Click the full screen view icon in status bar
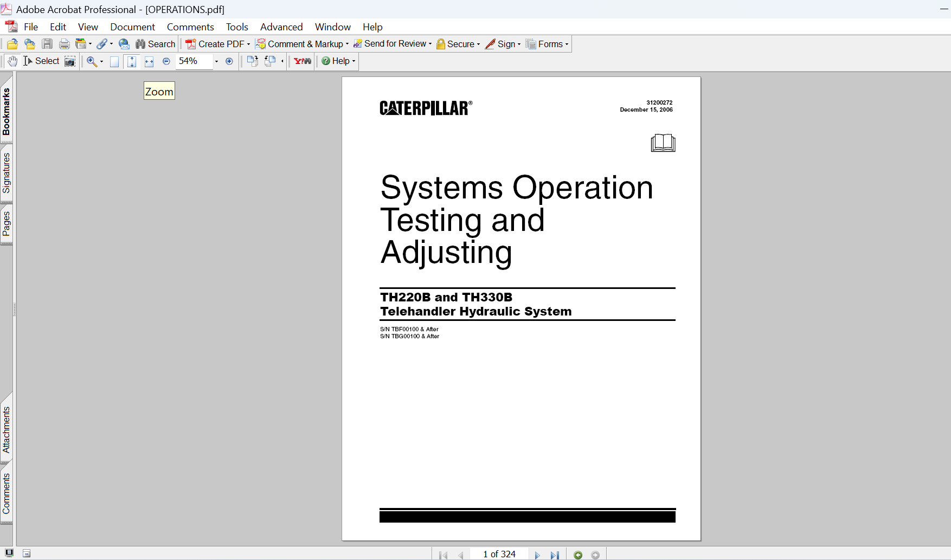The width and height of the screenshot is (951, 560). click(9, 553)
